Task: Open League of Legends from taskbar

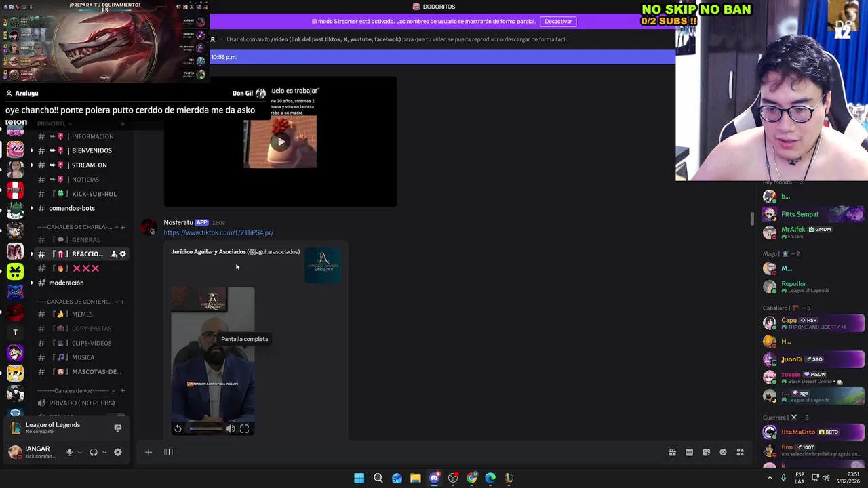Action: coord(509,478)
